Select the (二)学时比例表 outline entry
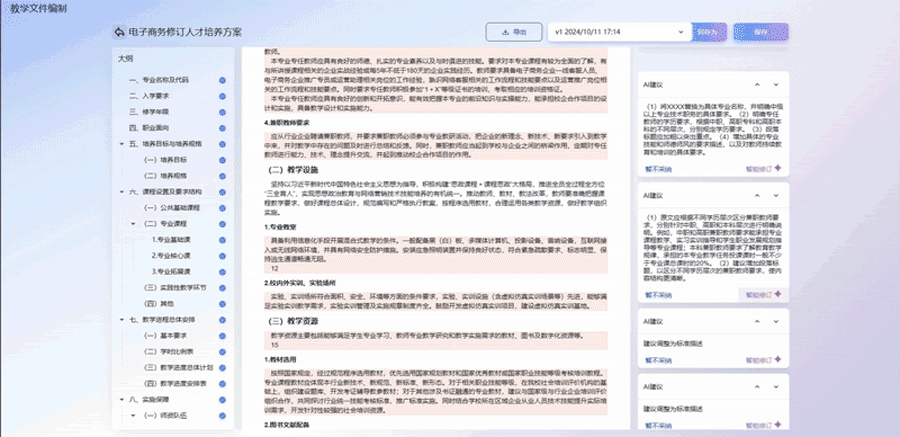The width and height of the screenshot is (900, 437). coord(168,351)
